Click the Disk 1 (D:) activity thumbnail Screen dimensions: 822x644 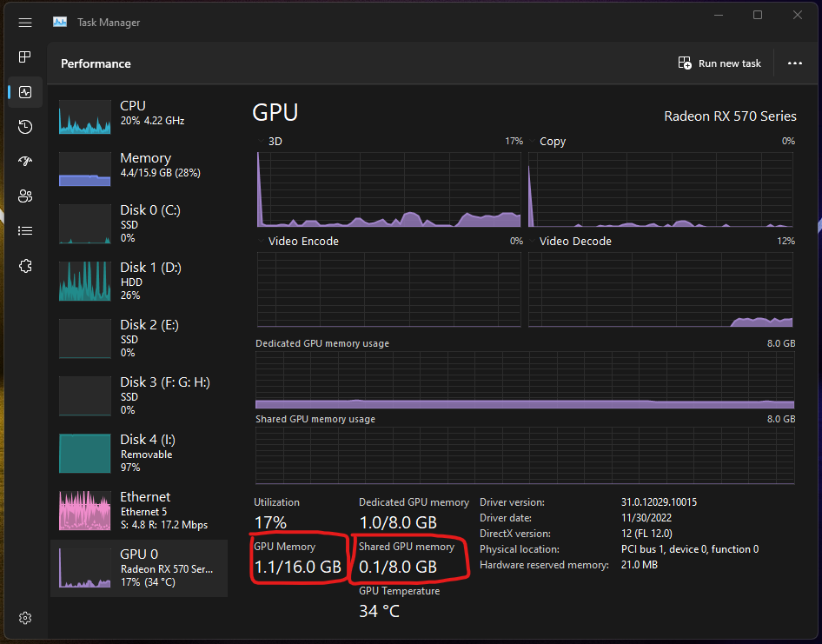coord(84,281)
